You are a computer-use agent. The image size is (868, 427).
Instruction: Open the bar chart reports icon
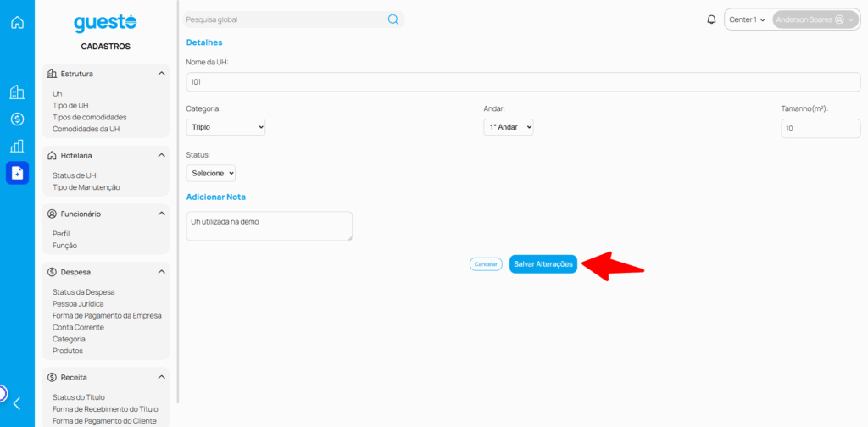[17, 146]
